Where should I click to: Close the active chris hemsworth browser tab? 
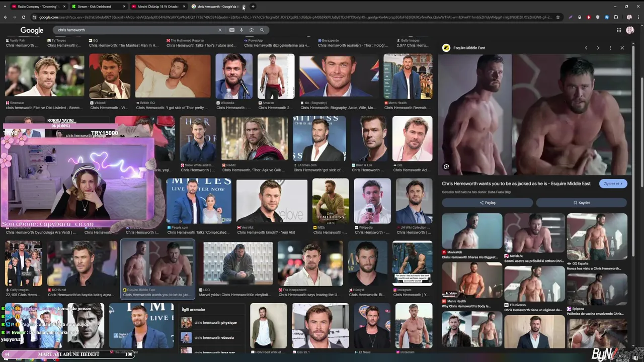click(x=244, y=7)
